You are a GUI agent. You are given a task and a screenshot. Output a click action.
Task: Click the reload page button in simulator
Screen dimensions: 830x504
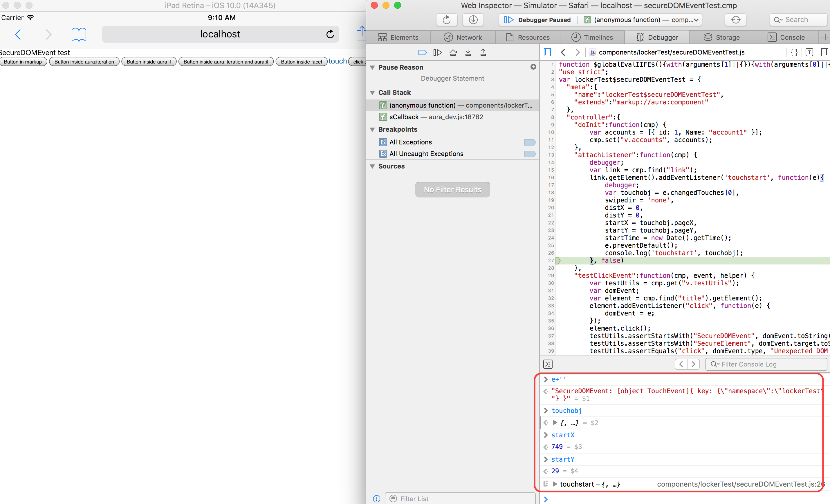(330, 34)
